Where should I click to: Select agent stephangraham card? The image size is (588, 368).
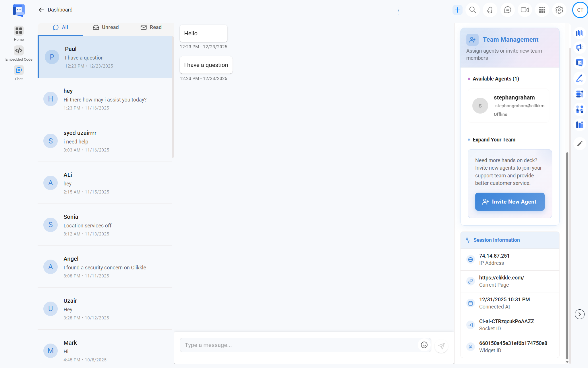click(508, 106)
